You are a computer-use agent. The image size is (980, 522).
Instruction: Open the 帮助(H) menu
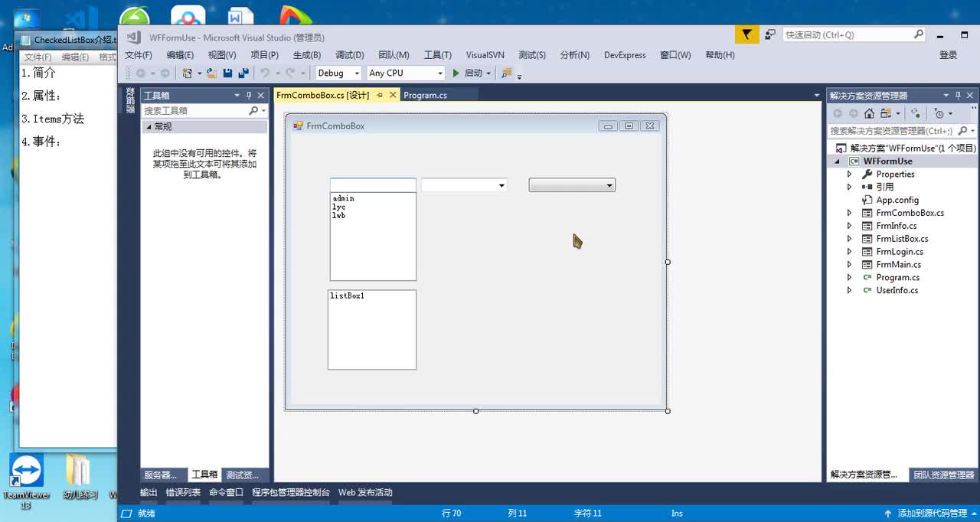[x=720, y=55]
